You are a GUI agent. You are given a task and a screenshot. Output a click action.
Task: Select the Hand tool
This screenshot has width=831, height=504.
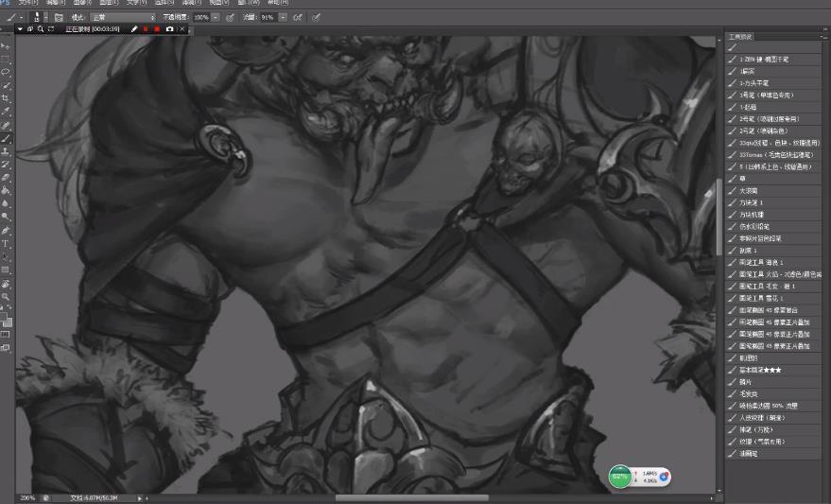(6, 284)
